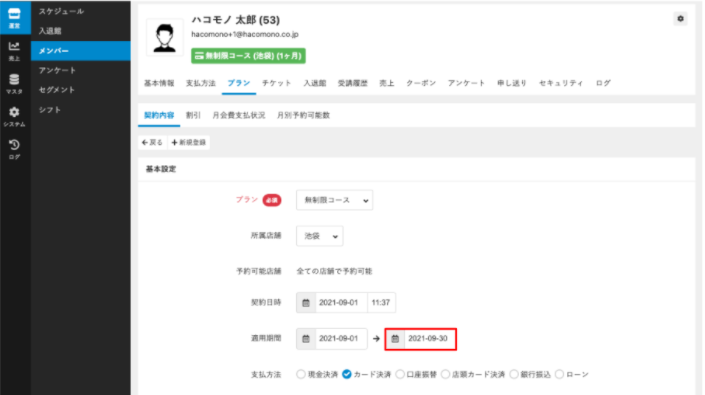Open the 所属店舗 dropdown showing 池袋

click(x=319, y=236)
